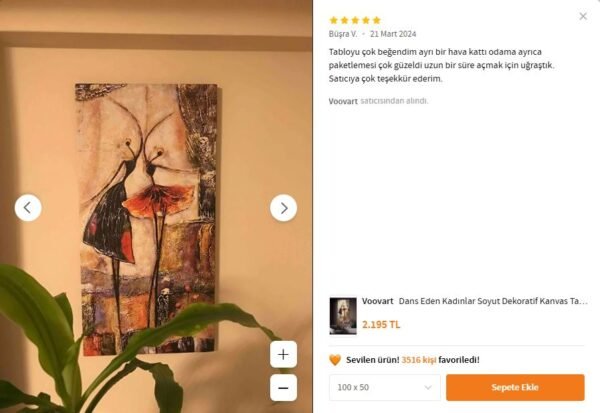The width and height of the screenshot is (600, 413).
Task: Open the Dans Eden Kadınlar product title
Action: (x=493, y=301)
